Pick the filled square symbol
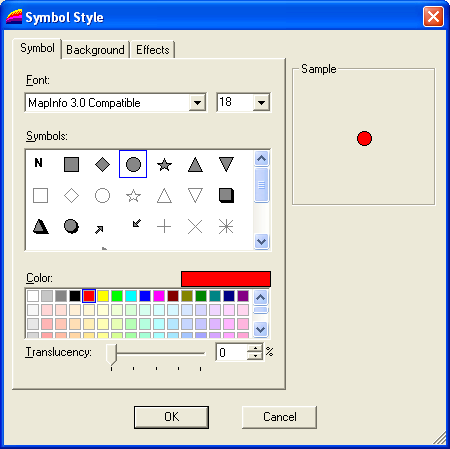The width and height of the screenshot is (450, 449). coord(71,164)
